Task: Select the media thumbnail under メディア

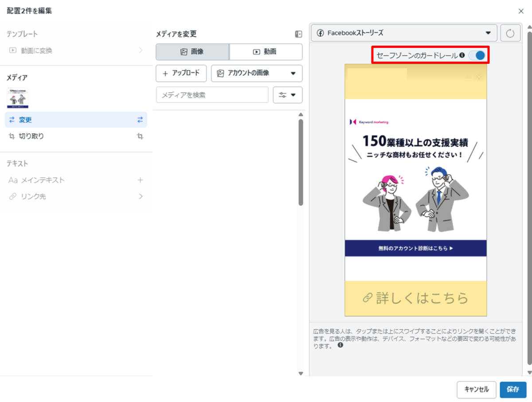Action: (18, 98)
